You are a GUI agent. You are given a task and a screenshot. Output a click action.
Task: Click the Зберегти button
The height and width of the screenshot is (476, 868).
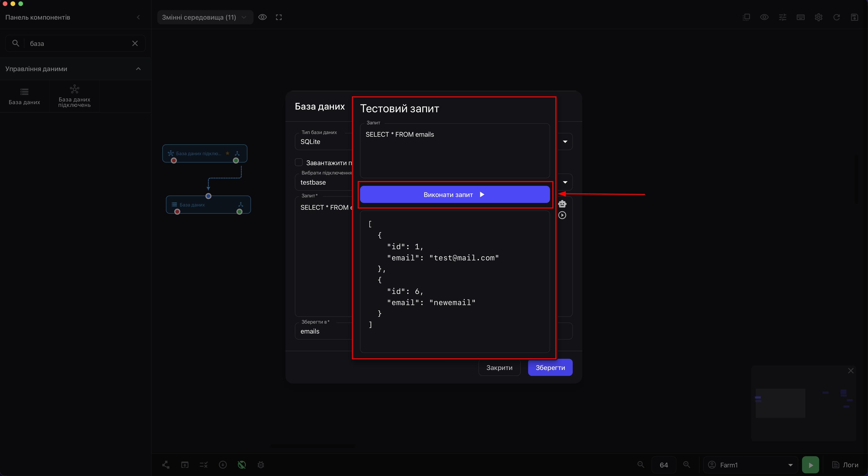coord(550,368)
